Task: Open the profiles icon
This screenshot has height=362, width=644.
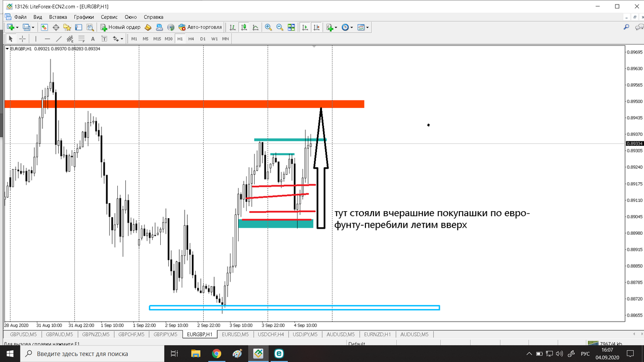Action: point(26,27)
